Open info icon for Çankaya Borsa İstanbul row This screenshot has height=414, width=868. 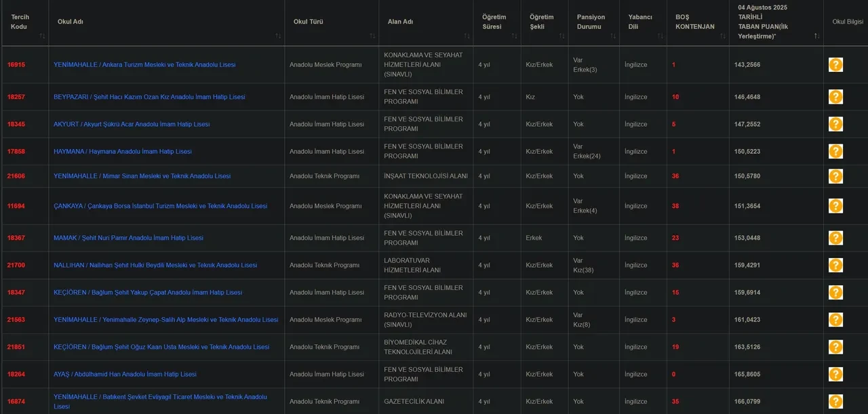pos(835,206)
